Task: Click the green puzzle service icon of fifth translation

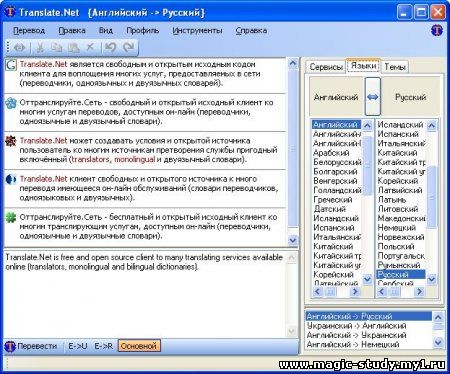Action: (x=11, y=218)
